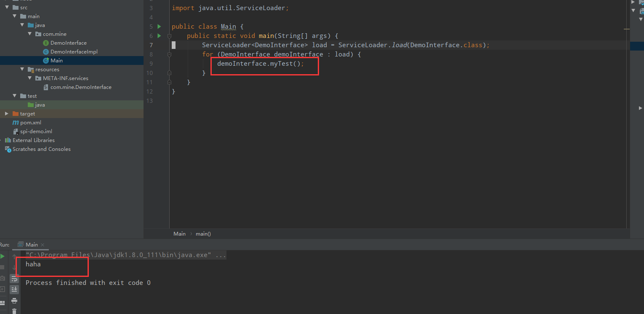Rerun Main with green play button

point(3,256)
